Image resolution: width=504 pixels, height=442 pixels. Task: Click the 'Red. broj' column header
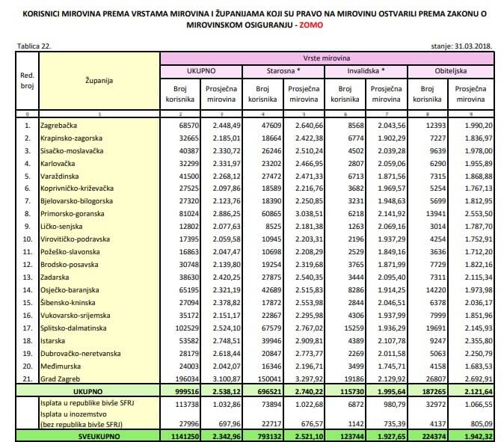coord(26,81)
